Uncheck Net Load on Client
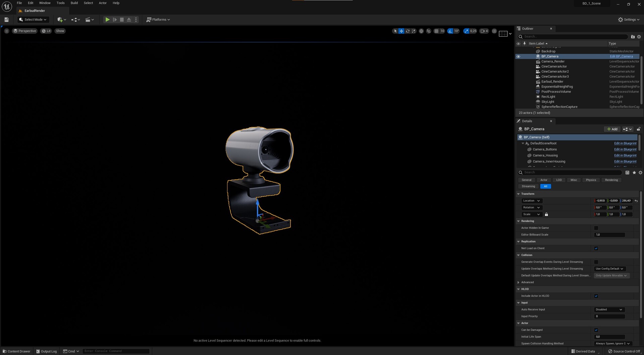This screenshot has height=355, width=644. pyautogui.click(x=596, y=248)
